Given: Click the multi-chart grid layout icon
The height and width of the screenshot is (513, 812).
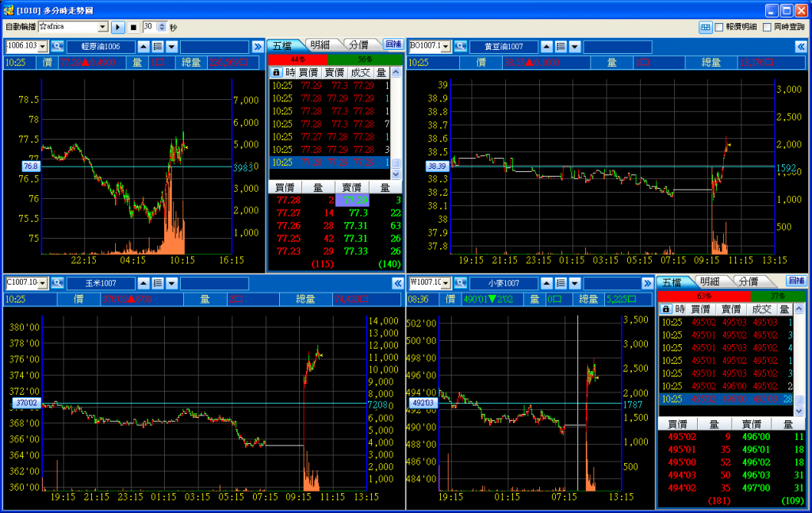Looking at the screenshot, I should point(705,27).
